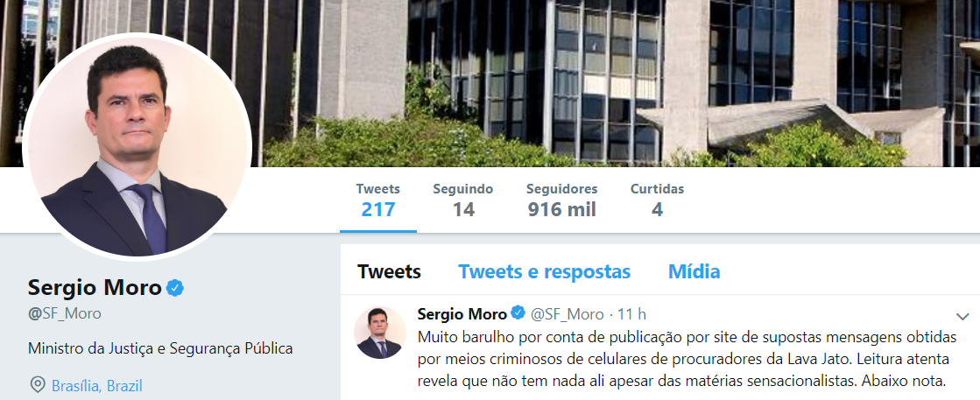Click the Sergio Moro author name in tweet
The image size is (980, 400).
coord(462,313)
